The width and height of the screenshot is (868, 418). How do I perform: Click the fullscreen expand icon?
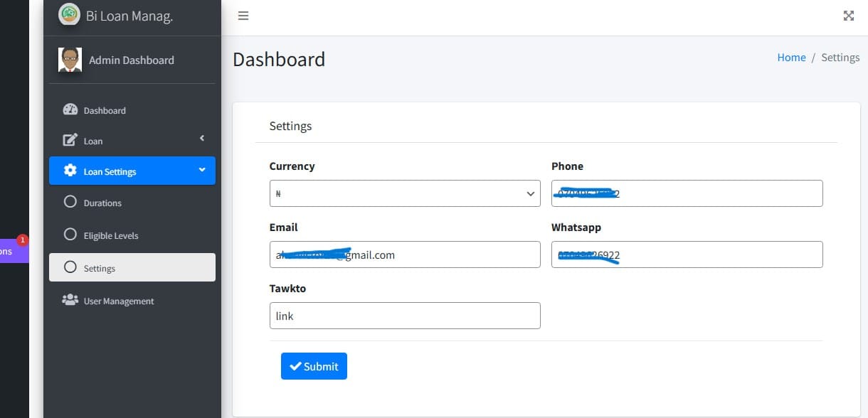click(848, 16)
